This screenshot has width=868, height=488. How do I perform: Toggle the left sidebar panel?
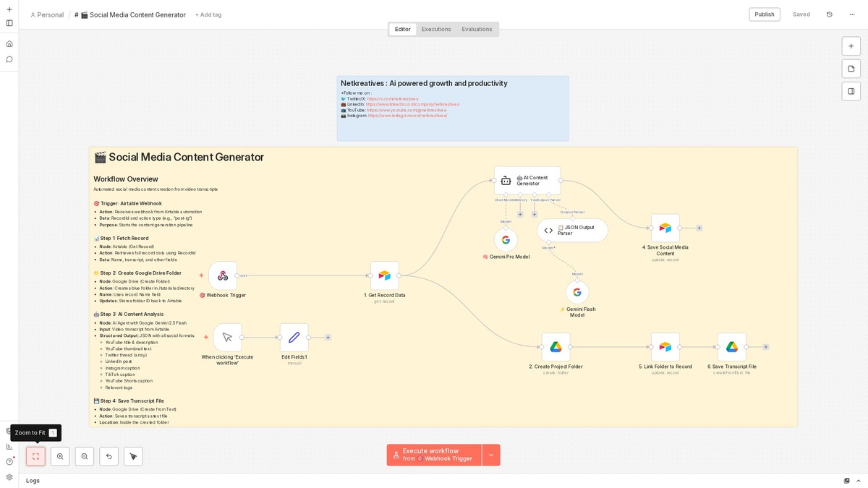pos(9,23)
